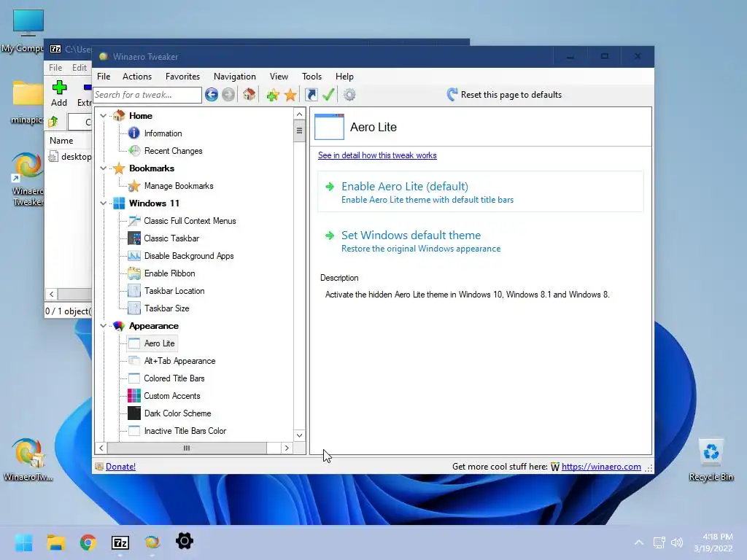Screen dimensions: 747x560
Task: Click the volume speaker tray icon
Action: (677, 542)
